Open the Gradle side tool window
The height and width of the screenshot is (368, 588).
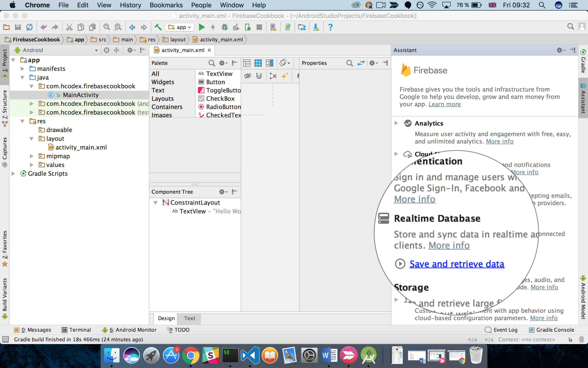[x=583, y=61]
